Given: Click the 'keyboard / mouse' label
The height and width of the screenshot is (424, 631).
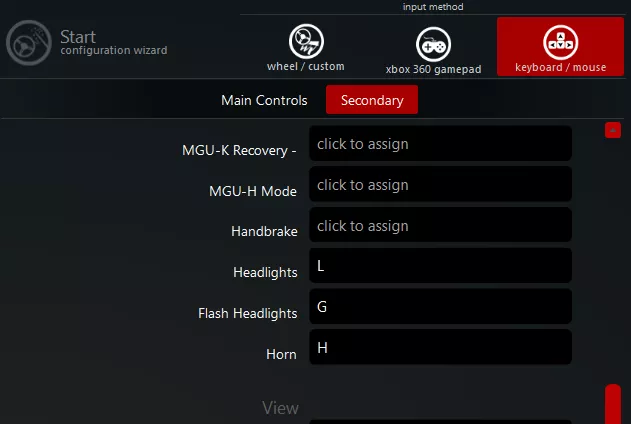Looking at the screenshot, I should coord(561,67).
